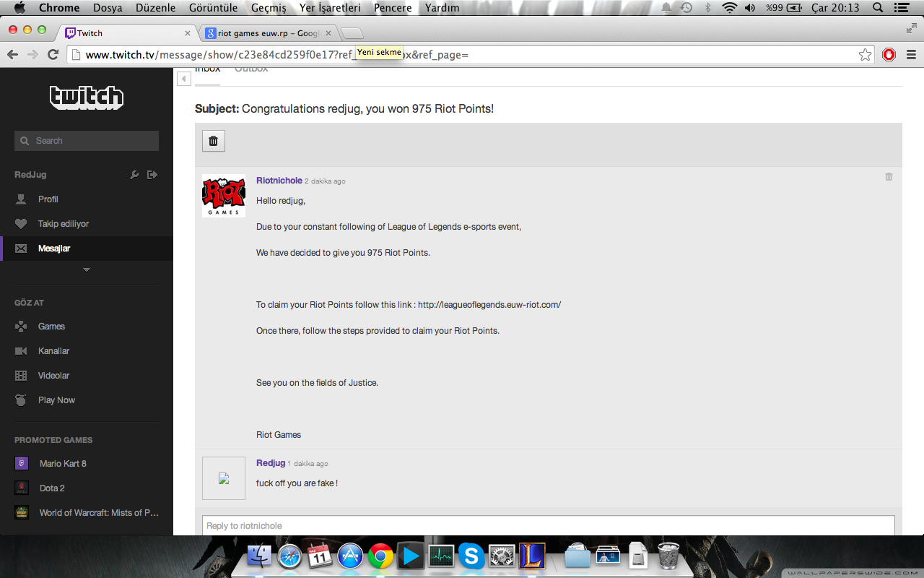Open the Geçmiş menu

pyautogui.click(x=269, y=8)
